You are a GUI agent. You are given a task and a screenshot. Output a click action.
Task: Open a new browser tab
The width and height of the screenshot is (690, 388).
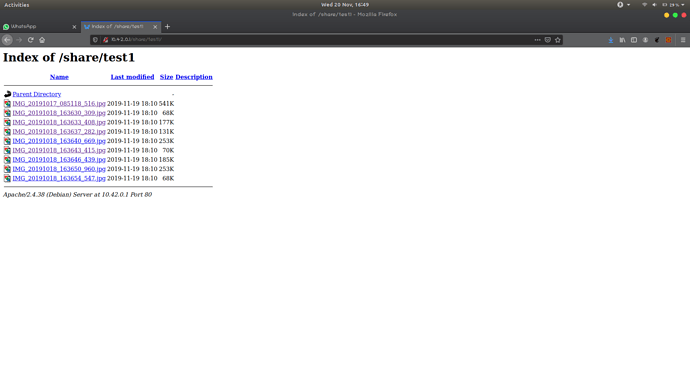click(x=167, y=26)
